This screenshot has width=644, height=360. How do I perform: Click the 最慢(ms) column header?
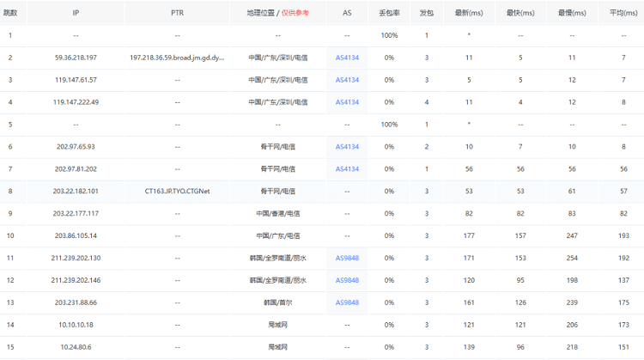[x=572, y=13]
